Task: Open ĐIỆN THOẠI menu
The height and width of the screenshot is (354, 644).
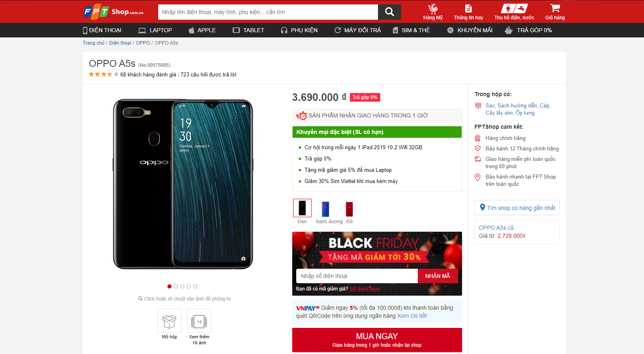Action: coord(102,30)
